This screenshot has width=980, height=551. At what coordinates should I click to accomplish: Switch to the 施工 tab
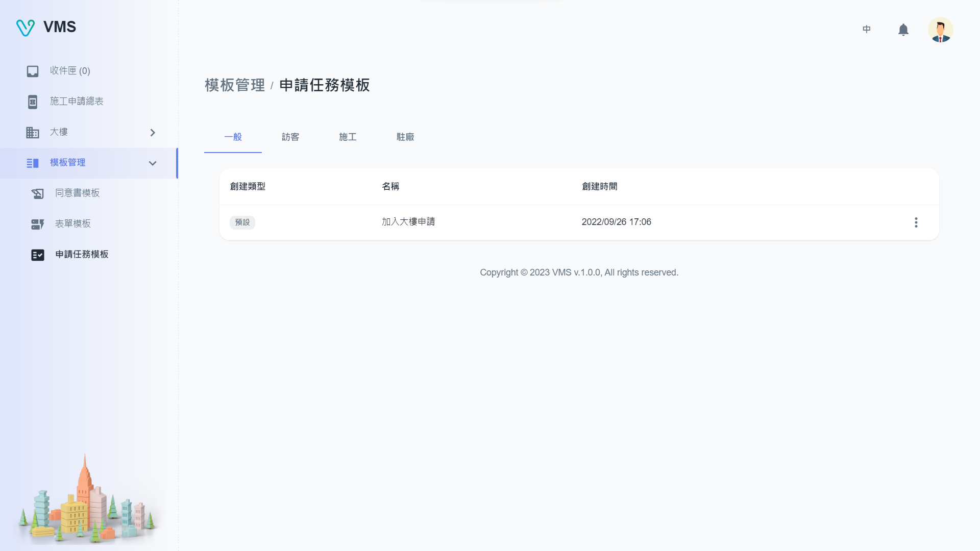click(x=348, y=137)
